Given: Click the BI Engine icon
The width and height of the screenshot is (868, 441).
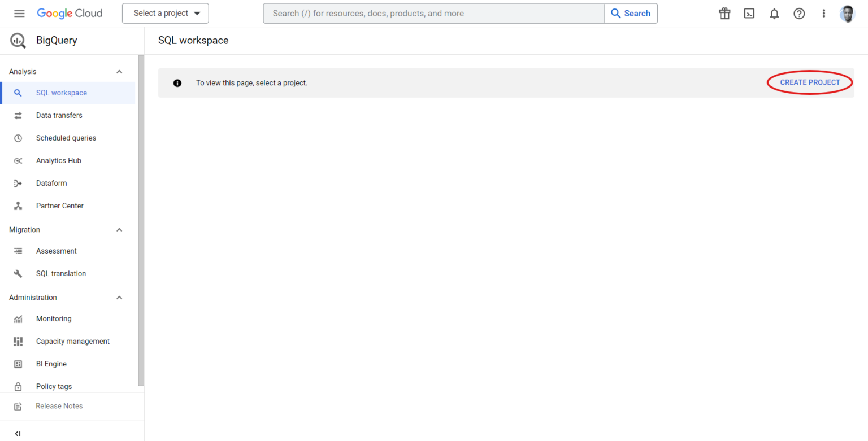Looking at the screenshot, I should [x=18, y=364].
